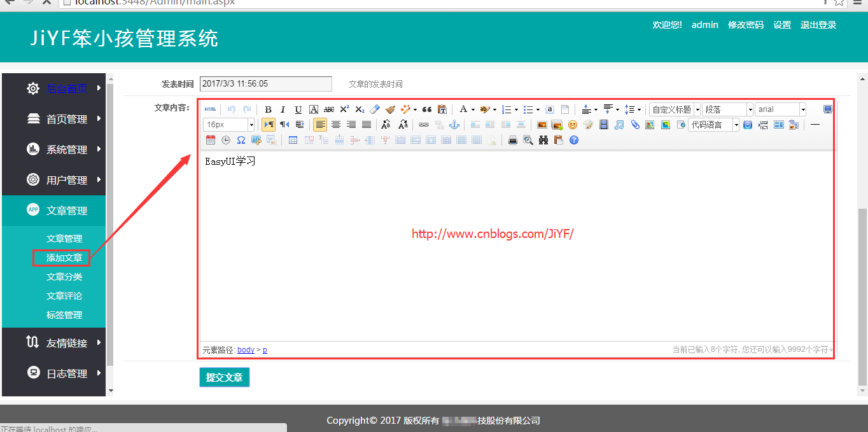The height and width of the screenshot is (432, 868).
Task: Pick font color with the A icon
Action: click(463, 109)
